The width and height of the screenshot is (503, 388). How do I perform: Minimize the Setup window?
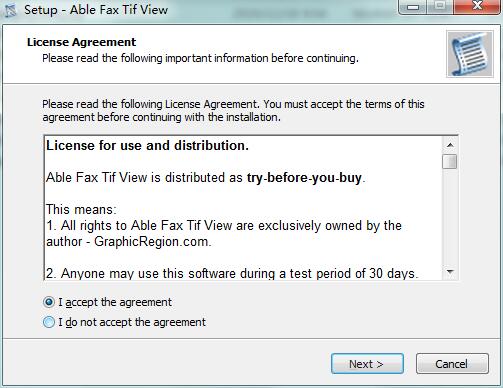click(x=413, y=7)
